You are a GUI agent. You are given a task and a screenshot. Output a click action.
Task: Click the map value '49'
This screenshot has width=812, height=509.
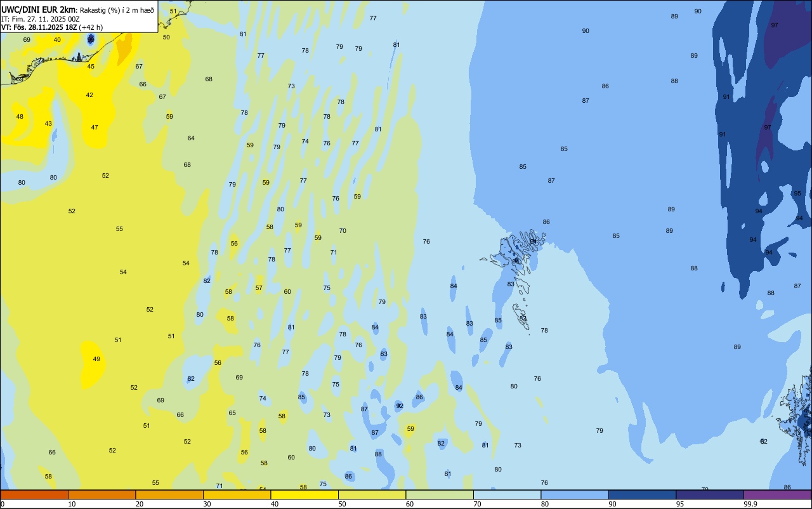coord(96,359)
